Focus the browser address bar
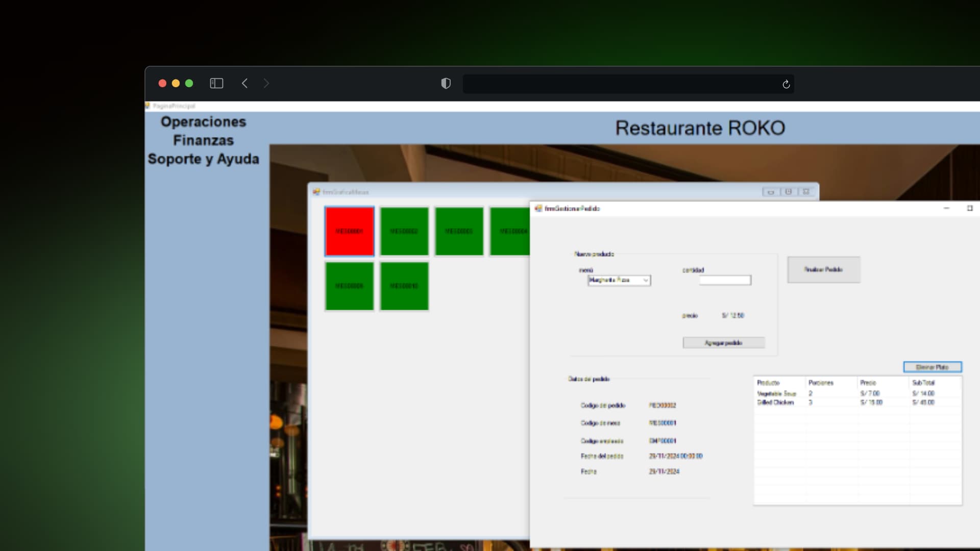The height and width of the screenshot is (551, 980). pyautogui.click(x=628, y=84)
